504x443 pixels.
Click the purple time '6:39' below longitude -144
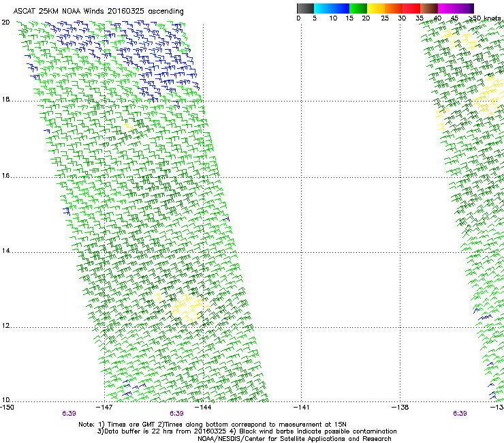[177, 414]
